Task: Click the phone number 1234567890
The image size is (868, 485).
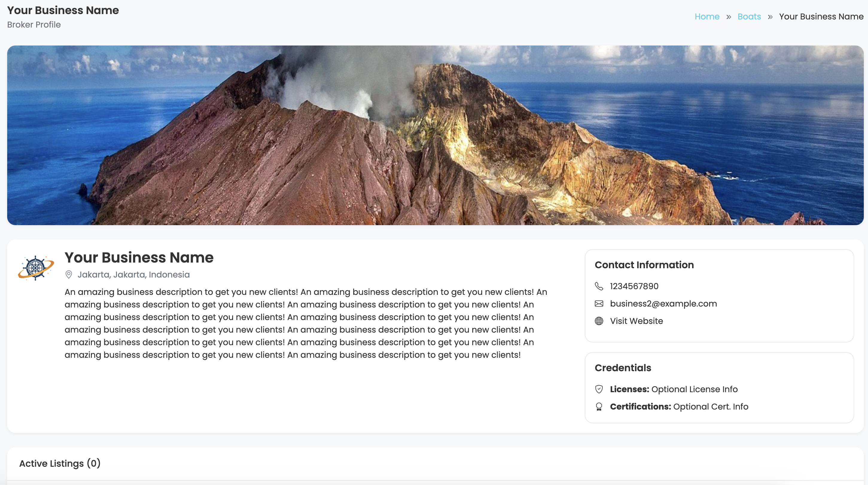Action: [x=634, y=286]
